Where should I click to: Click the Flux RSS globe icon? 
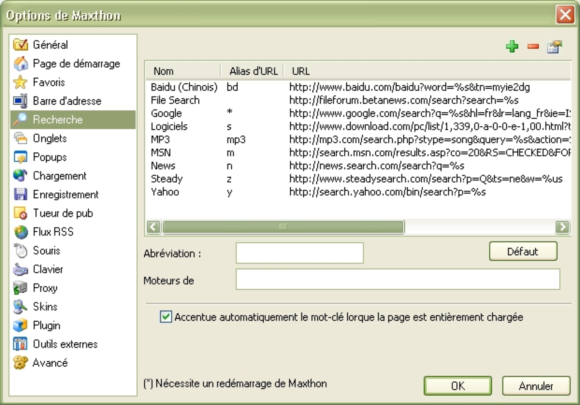[20, 232]
